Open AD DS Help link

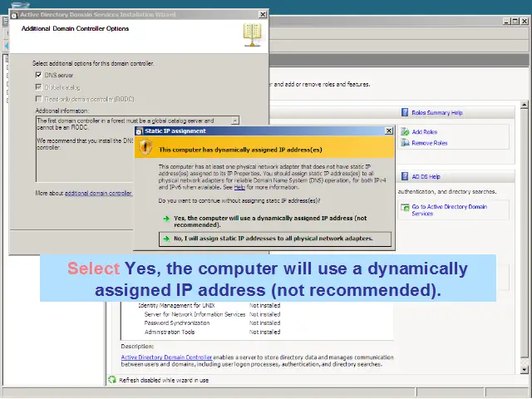(x=426, y=177)
